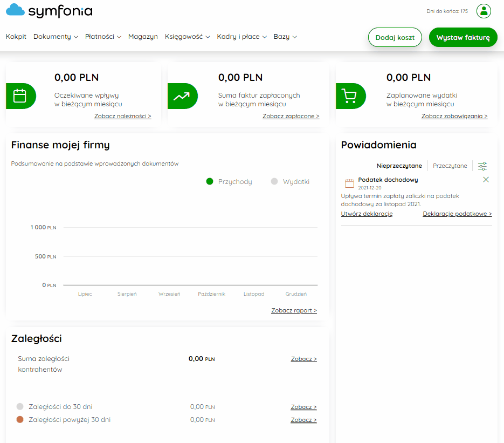504x443 pixels.
Task: Click the Sierpień label on chart axis
Action: coord(127,294)
